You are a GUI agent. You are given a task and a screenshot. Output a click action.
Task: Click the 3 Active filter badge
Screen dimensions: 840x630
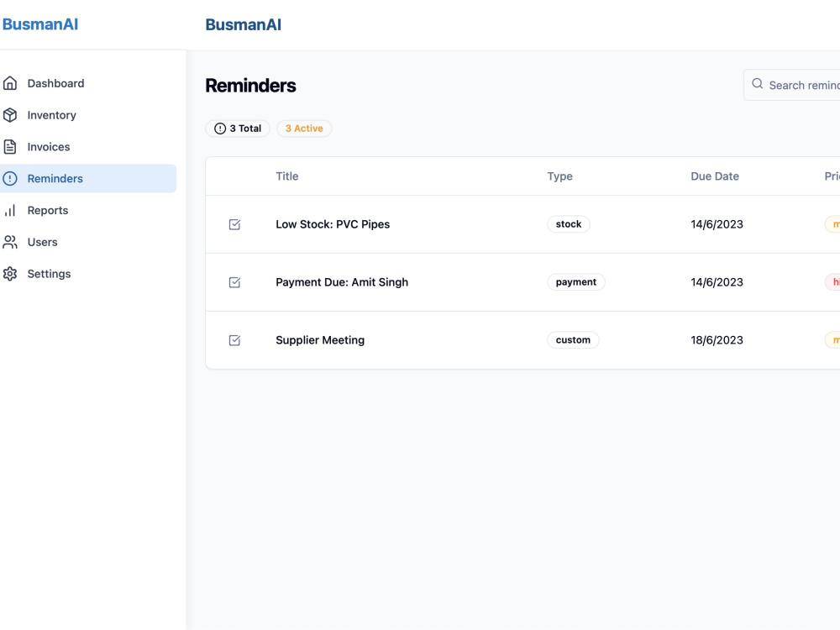(304, 129)
